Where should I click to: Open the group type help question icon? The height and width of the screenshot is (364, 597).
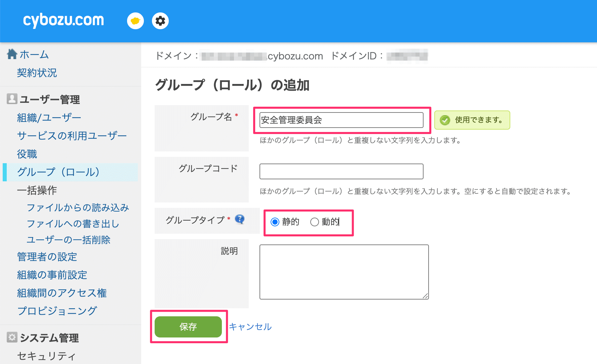[x=240, y=219]
